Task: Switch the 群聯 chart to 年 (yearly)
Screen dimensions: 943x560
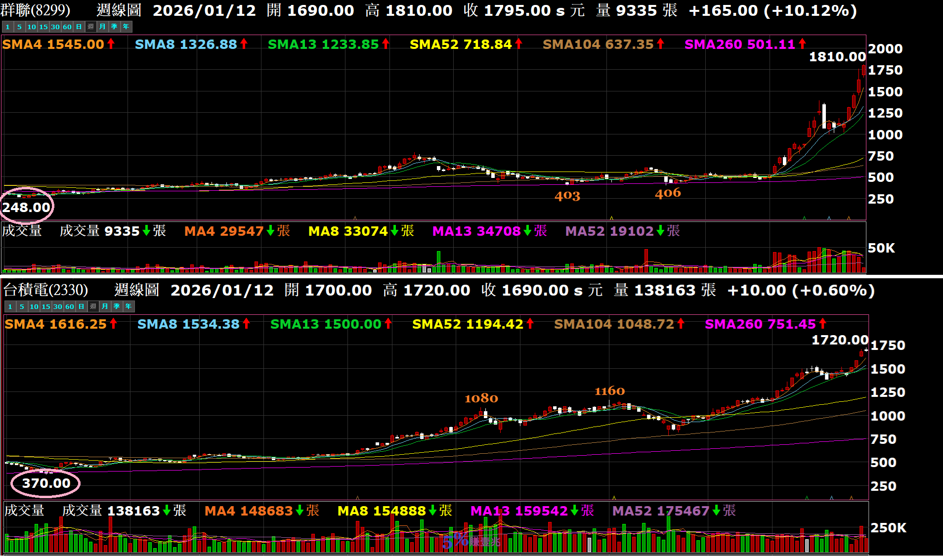Action: (x=126, y=27)
